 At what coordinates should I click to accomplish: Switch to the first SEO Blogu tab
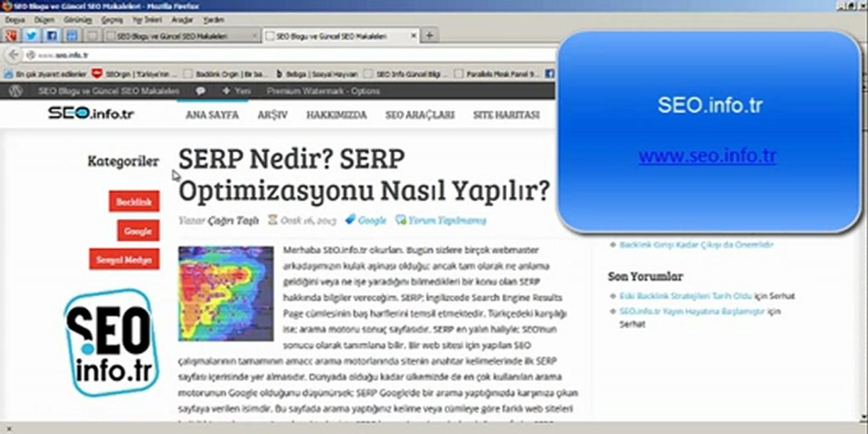pos(182,36)
